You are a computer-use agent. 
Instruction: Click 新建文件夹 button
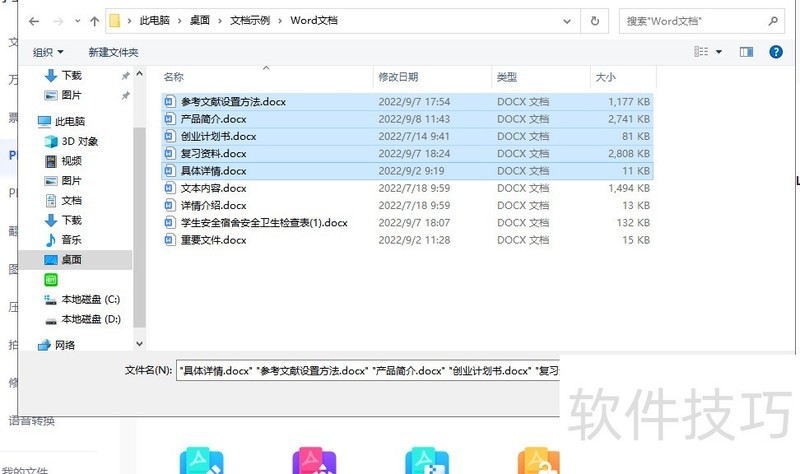click(x=113, y=52)
